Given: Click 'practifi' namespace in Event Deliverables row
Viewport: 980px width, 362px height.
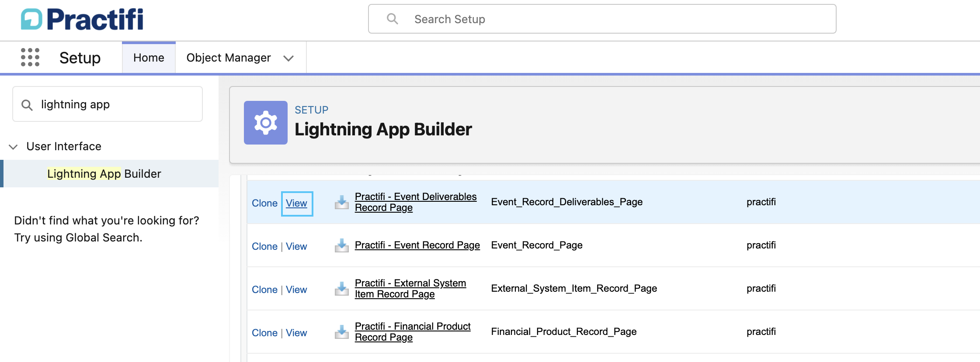Looking at the screenshot, I should click(x=761, y=202).
